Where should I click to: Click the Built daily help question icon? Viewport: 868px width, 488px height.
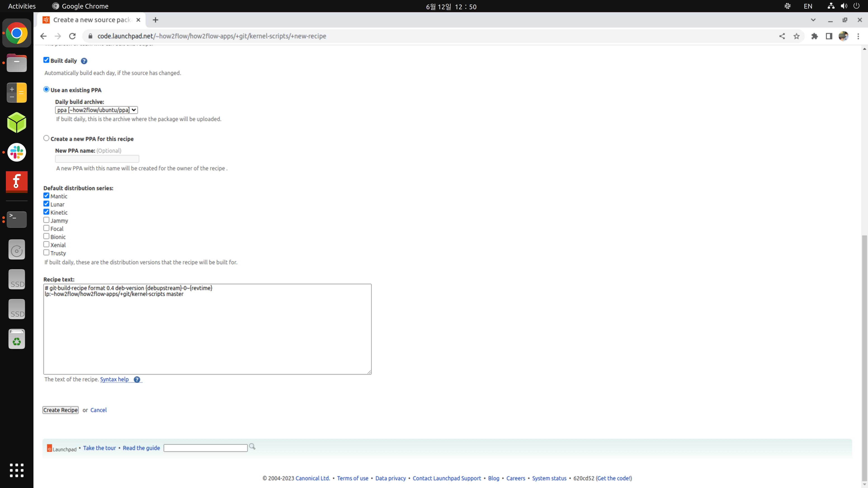pyautogui.click(x=84, y=61)
